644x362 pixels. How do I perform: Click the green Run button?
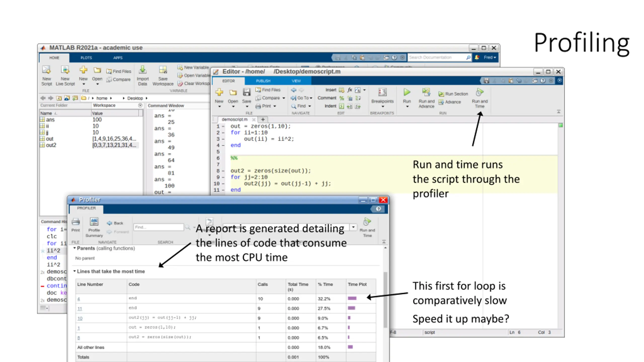coord(407,93)
